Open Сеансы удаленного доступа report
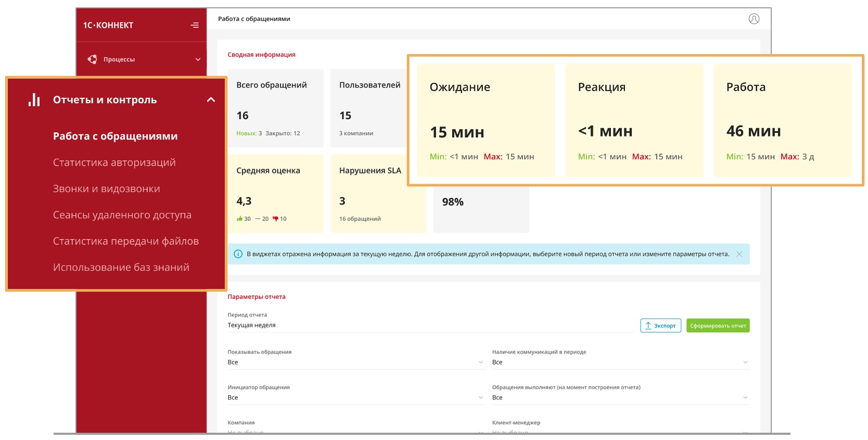868x440 pixels. [122, 215]
